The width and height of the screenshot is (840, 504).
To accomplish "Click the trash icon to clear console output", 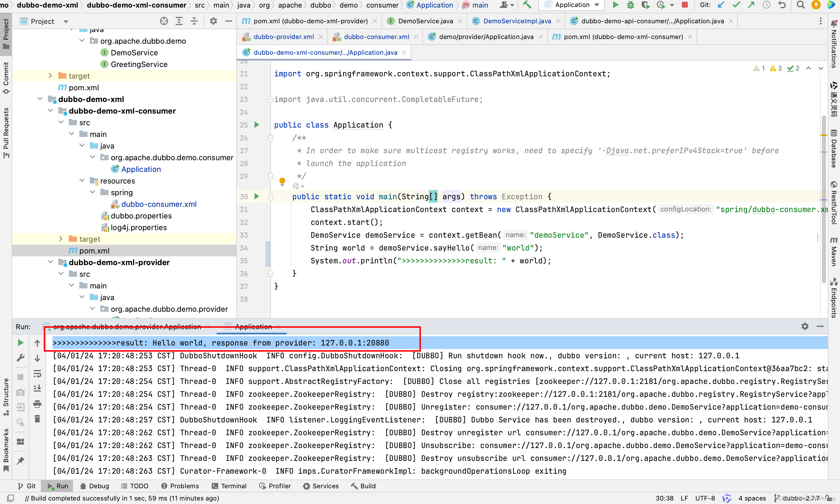I will tap(37, 419).
